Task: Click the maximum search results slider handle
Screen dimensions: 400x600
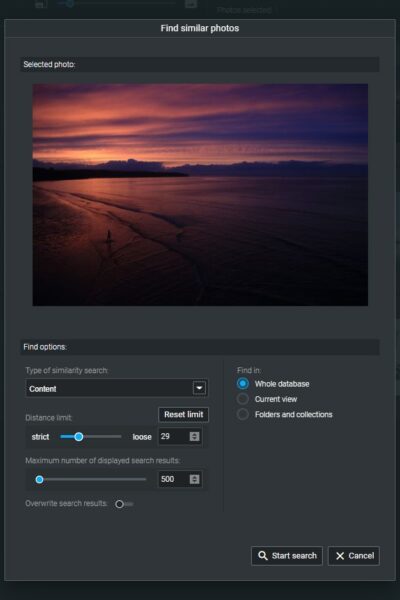Action: tap(39, 479)
